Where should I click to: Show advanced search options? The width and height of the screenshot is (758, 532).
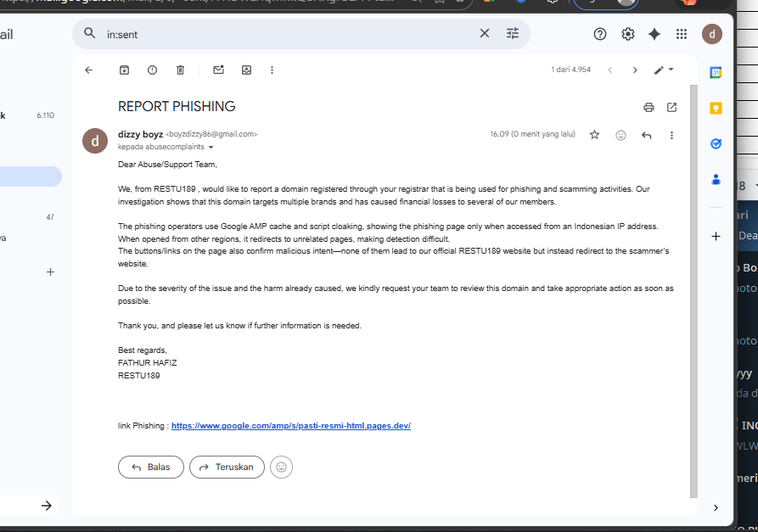click(513, 33)
